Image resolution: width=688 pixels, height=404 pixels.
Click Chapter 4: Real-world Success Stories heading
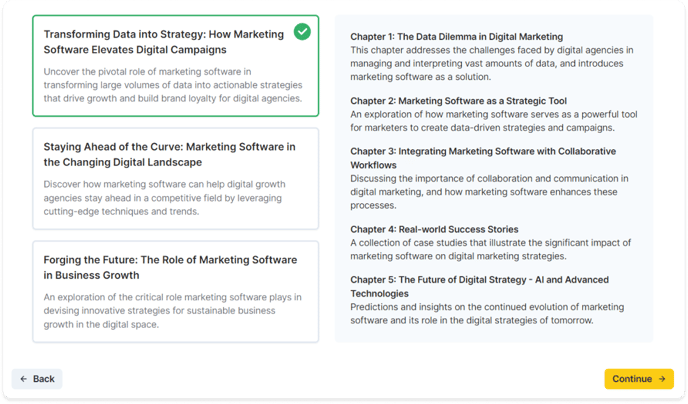click(x=434, y=229)
